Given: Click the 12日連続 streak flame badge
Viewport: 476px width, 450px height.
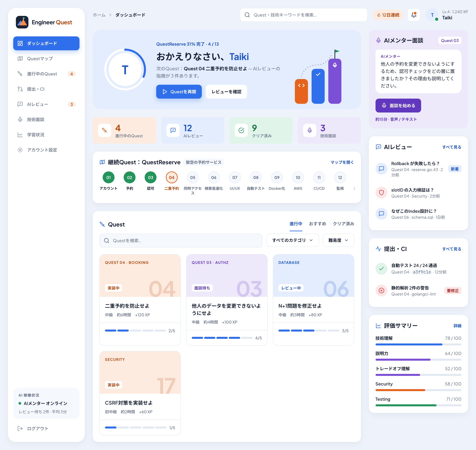Looking at the screenshot, I should (388, 15).
